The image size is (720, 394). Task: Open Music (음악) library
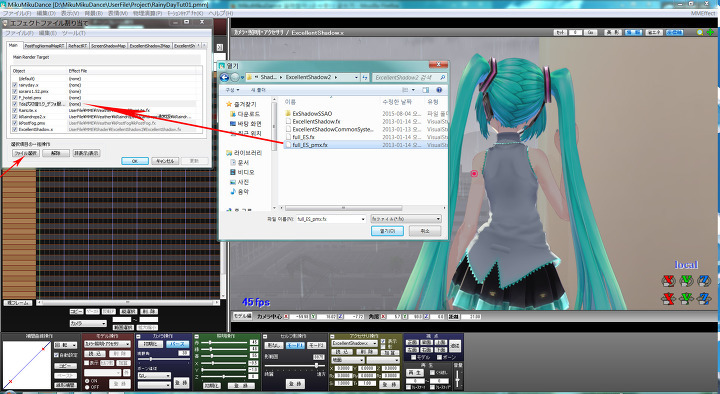[x=239, y=191]
